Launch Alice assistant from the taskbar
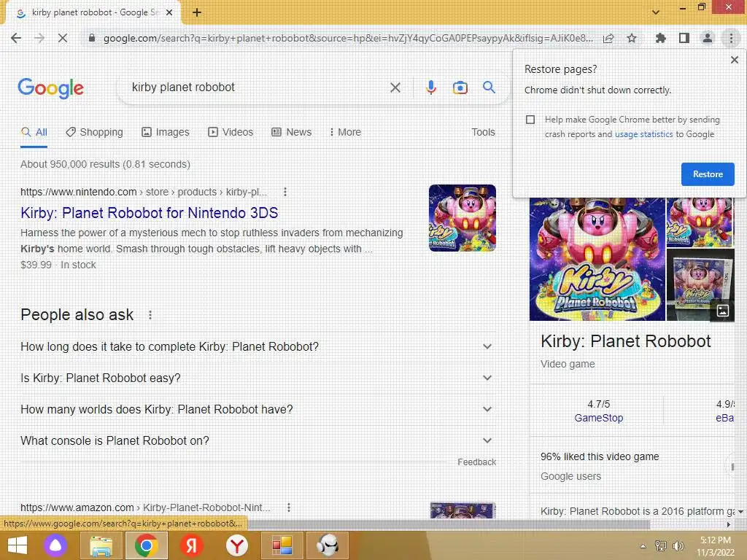This screenshot has height=560, width=747. pos(55,545)
